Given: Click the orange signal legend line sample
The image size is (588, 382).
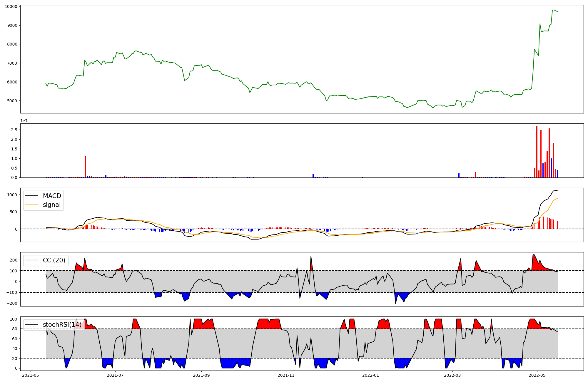Looking at the screenshot, I should 32,205.
